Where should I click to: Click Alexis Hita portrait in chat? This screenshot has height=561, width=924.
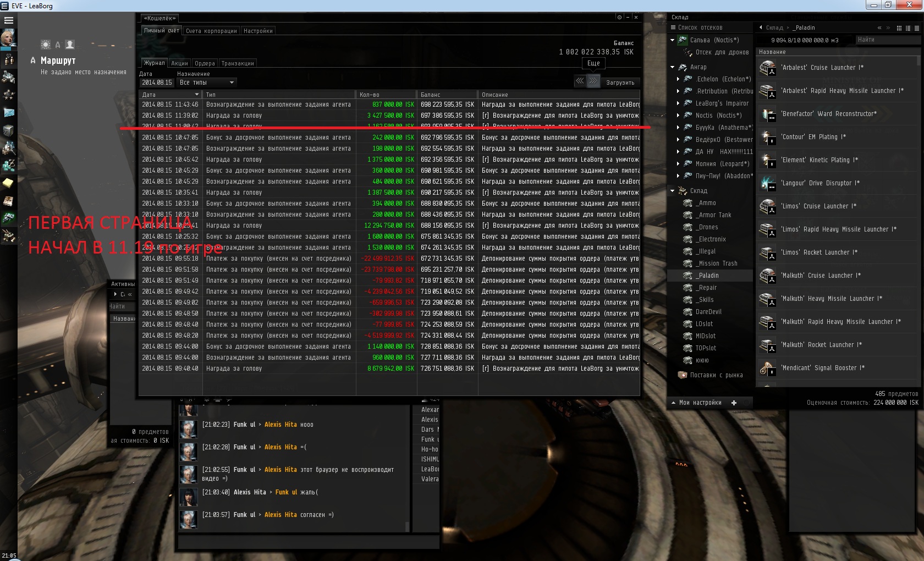click(x=188, y=497)
